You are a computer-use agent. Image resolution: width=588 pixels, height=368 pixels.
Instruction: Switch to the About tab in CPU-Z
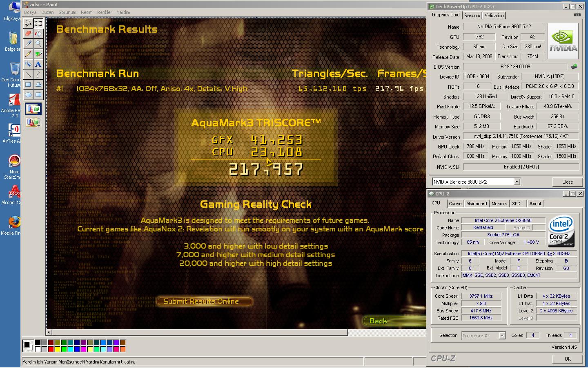(535, 204)
